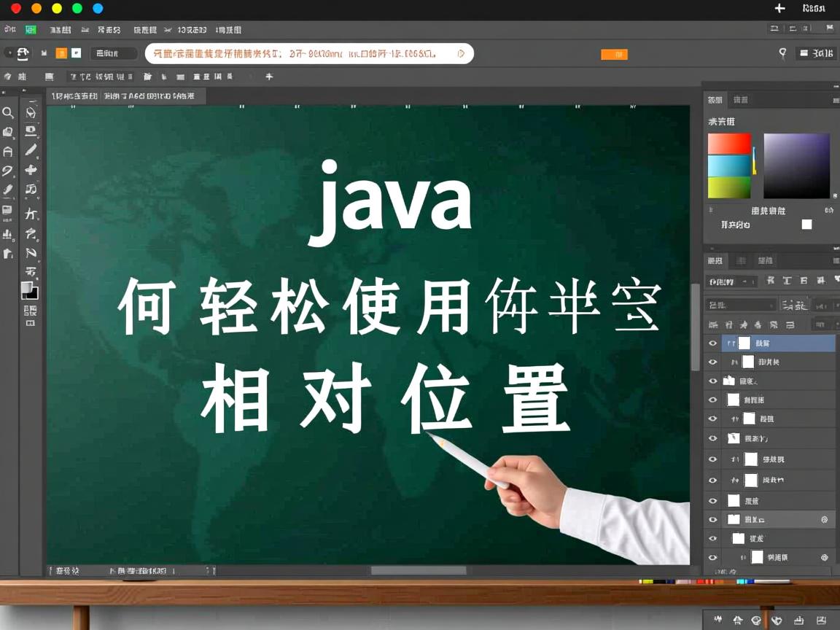Toggle visibility of the bottom layer in the panel
This screenshot has width=840, height=630.
click(713, 557)
